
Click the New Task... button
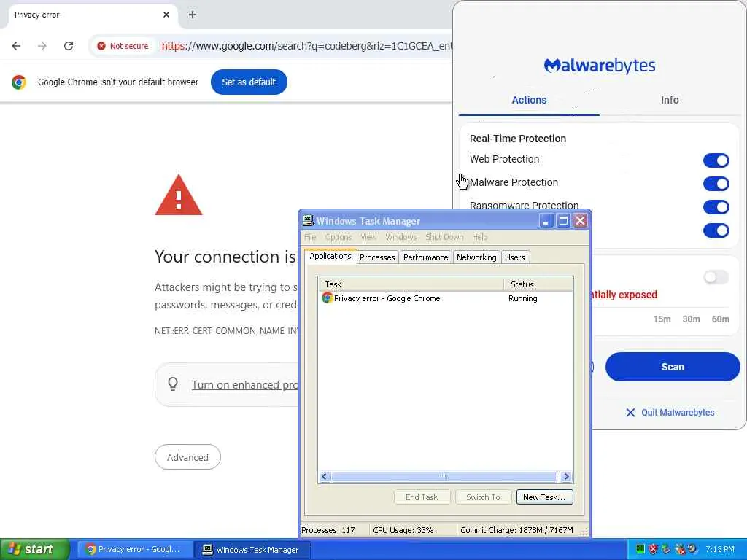544,497
